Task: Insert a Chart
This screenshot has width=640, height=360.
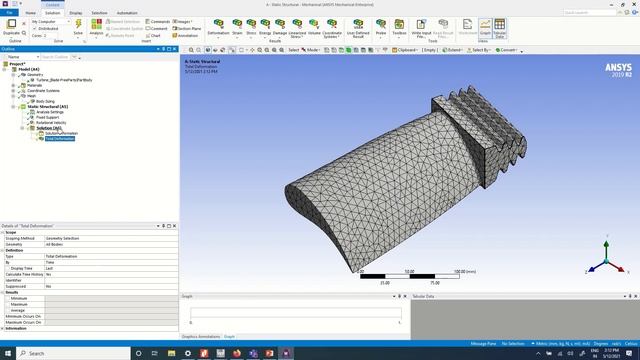Action: 153,36
